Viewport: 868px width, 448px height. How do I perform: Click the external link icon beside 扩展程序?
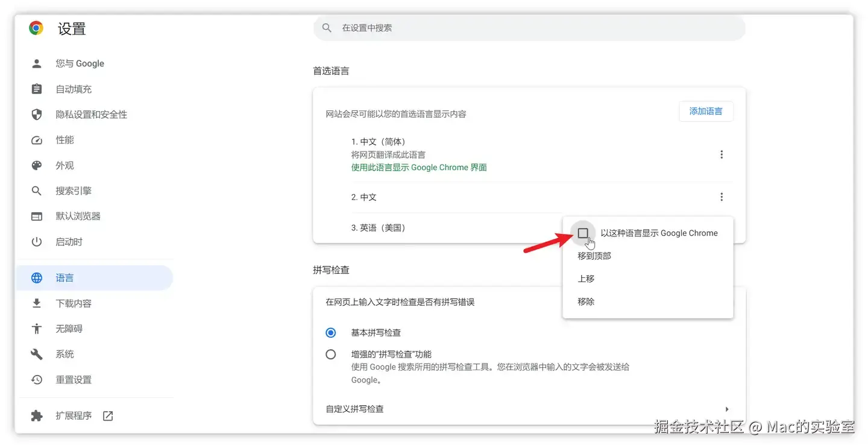[108, 415]
